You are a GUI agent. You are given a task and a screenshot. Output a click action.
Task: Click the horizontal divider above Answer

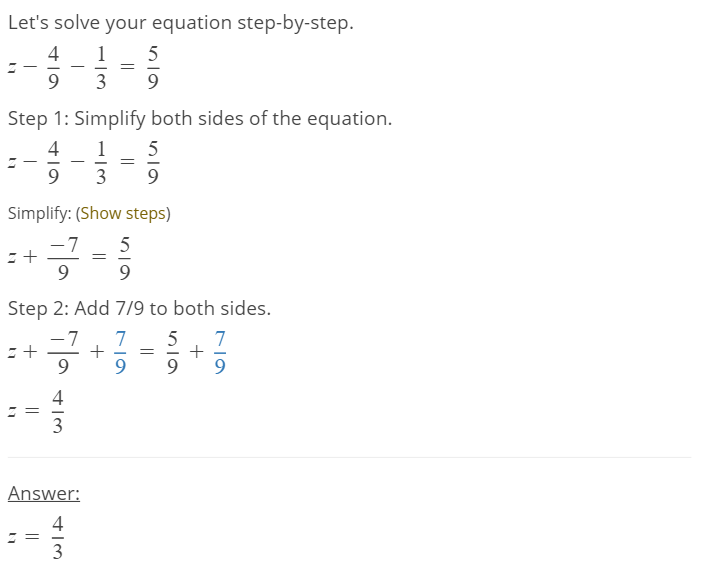(x=349, y=458)
